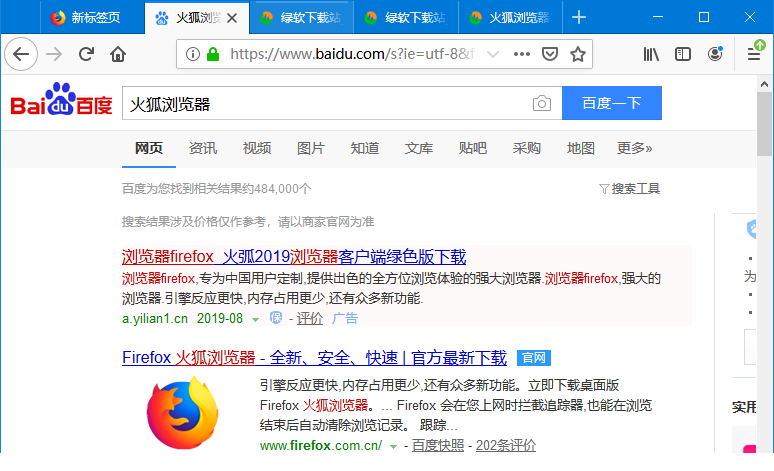This screenshot has width=774, height=471.
Task: Click the green secure connection padlock
Action: (213, 54)
